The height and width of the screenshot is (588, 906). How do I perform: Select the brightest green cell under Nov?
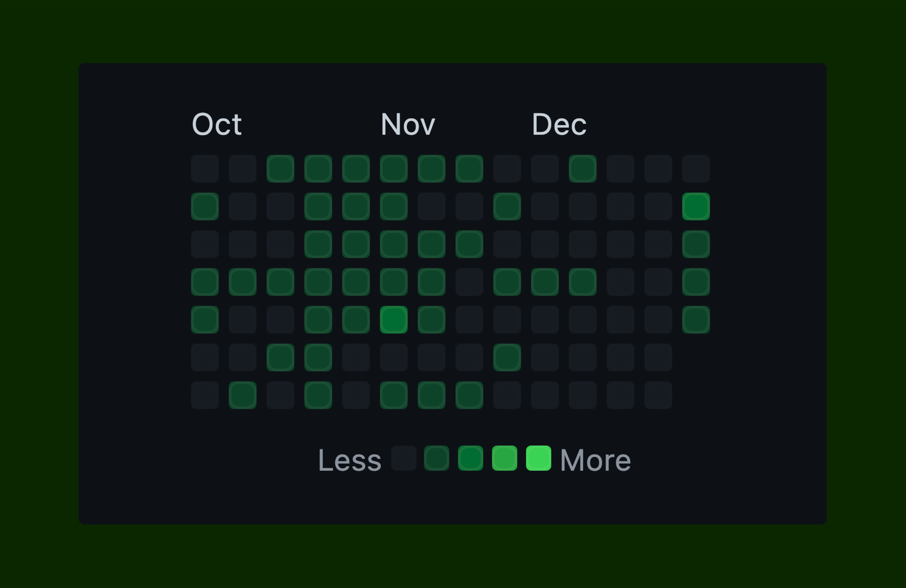[x=393, y=319]
